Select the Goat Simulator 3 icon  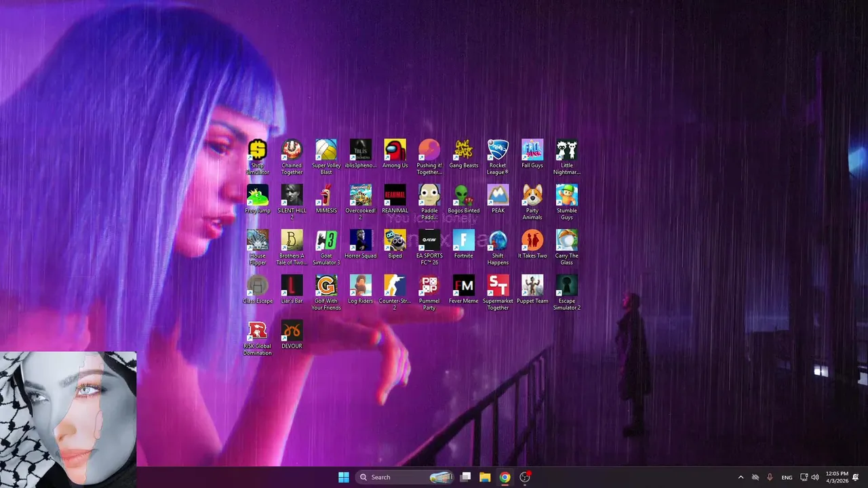tap(326, 247)
